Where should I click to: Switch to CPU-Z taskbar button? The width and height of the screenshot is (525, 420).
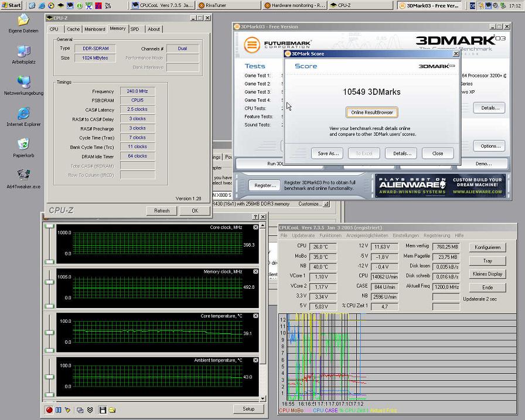360,5
